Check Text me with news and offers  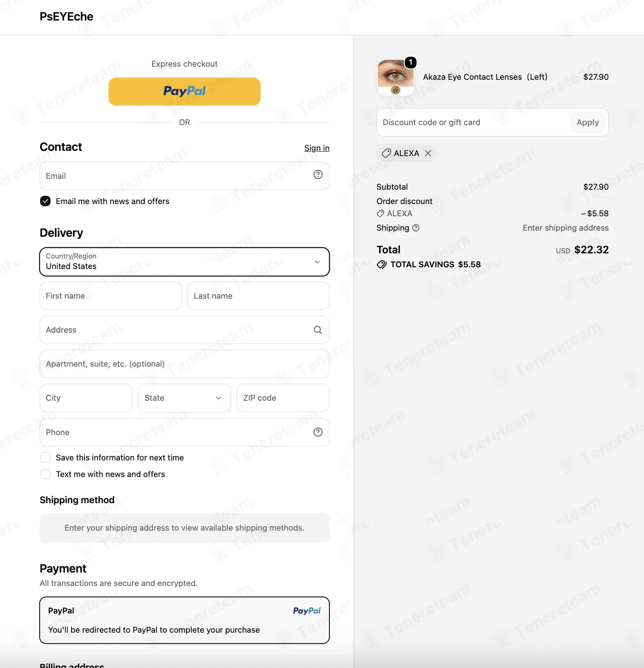click(x=45, y=474)
